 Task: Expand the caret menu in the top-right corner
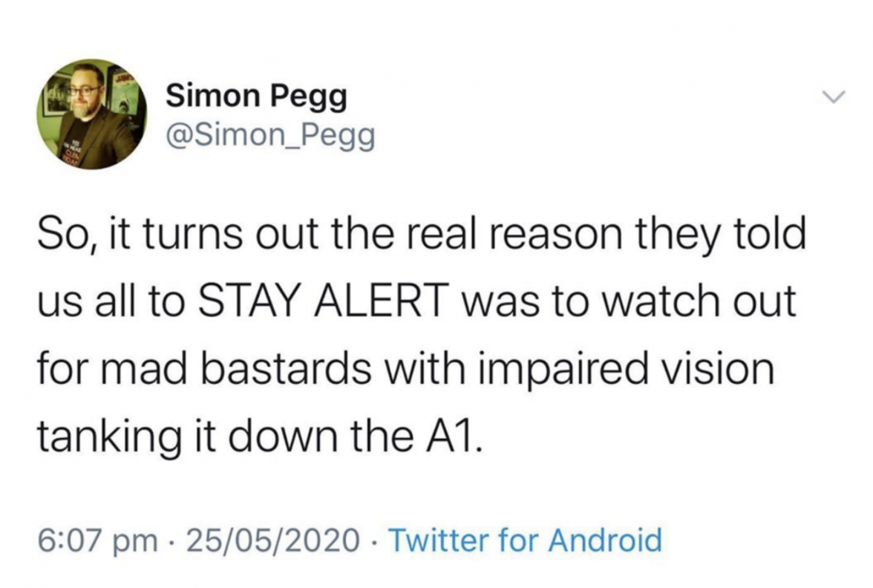(834, 95)
